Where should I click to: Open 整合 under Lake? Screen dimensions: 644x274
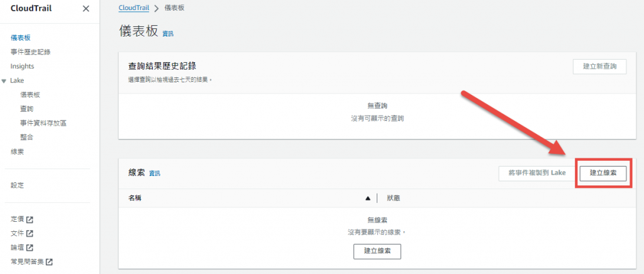point(27,137)
